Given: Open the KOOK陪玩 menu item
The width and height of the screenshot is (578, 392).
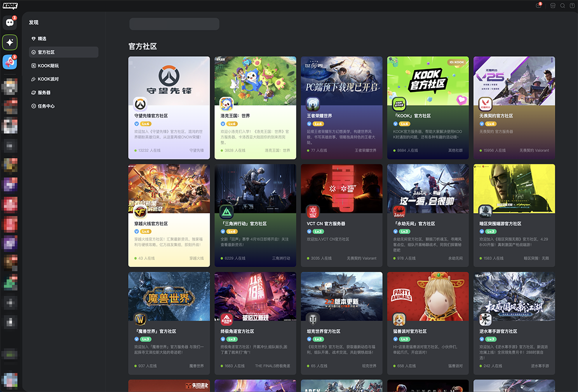Looking at the screenshot, I should click(x=63, y=66).
